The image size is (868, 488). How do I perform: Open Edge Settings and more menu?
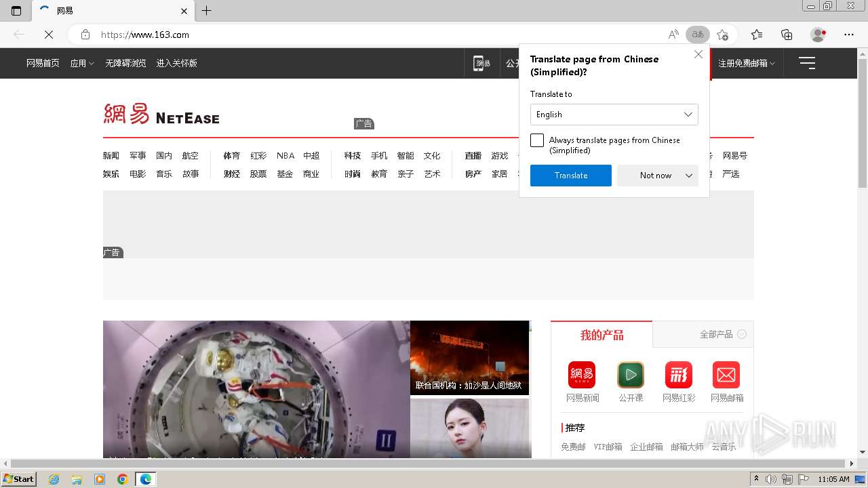849,35
